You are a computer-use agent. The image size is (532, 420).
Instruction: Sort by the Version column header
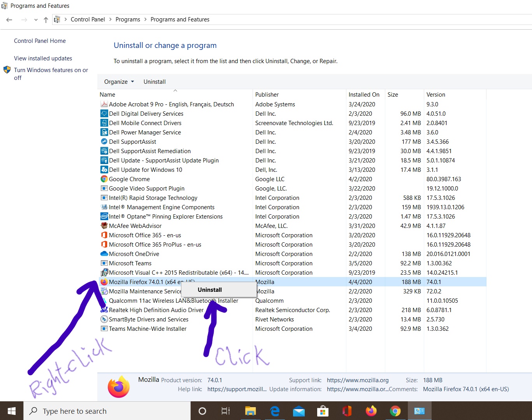(455, 95)
